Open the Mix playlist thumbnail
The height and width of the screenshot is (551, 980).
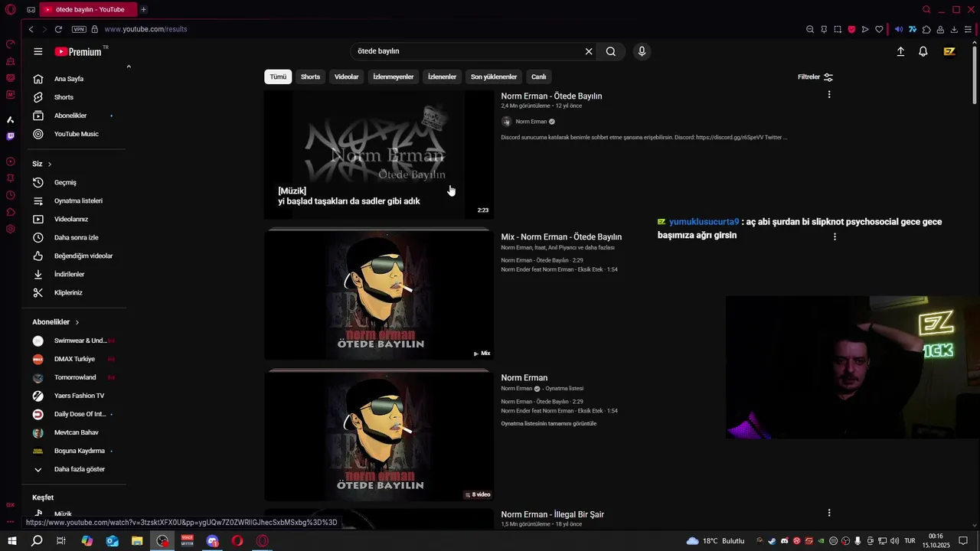(x=379, y=295)
